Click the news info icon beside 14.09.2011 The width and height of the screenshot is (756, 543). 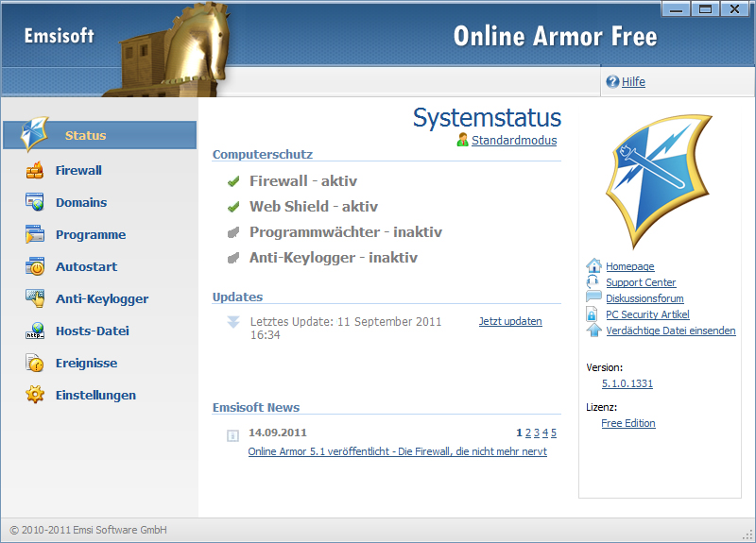click(x=232, y=435)
